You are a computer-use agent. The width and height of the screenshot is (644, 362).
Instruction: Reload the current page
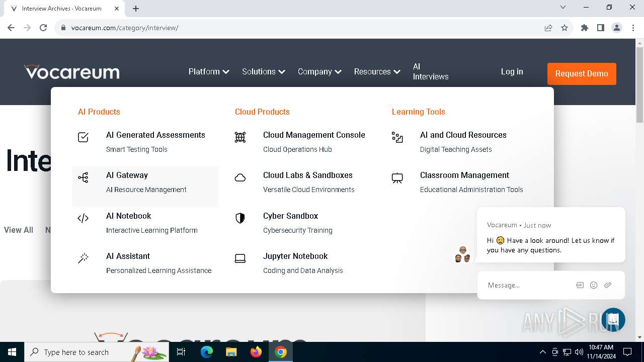click(x=43, y=28)
